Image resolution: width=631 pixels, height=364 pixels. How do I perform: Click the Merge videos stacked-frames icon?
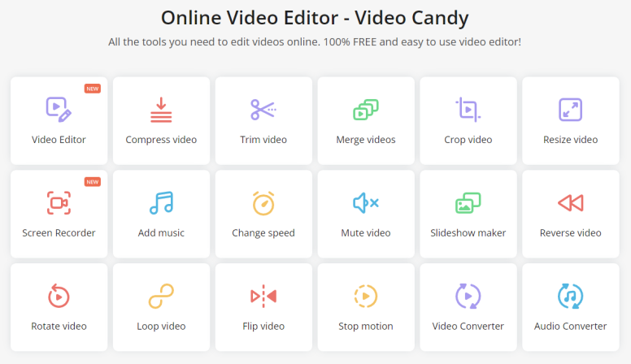click(366, 110)
